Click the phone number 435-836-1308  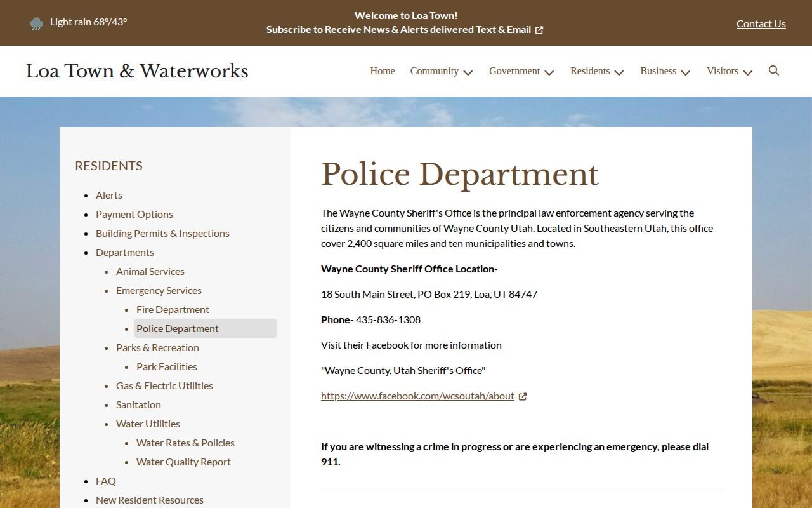(388, 319)
